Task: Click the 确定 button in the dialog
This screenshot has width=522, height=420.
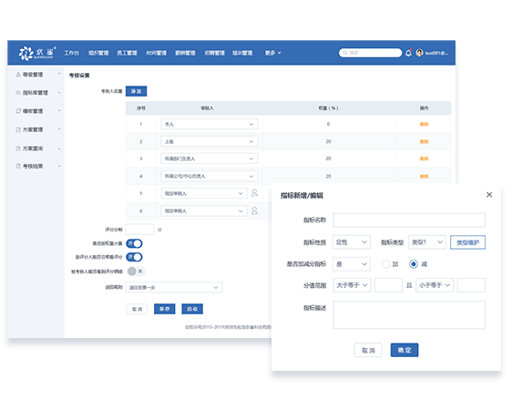Action: pyautogui.click(x=404, y=350)
